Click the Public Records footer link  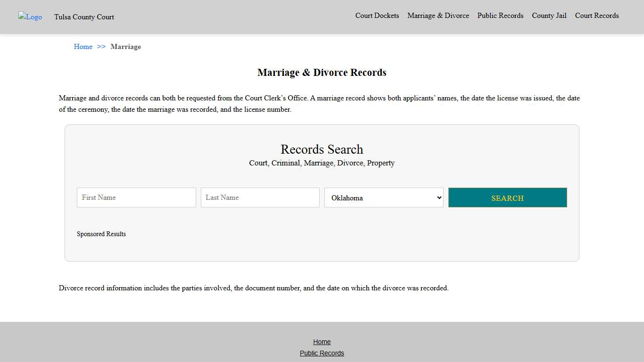click(322, 353)
